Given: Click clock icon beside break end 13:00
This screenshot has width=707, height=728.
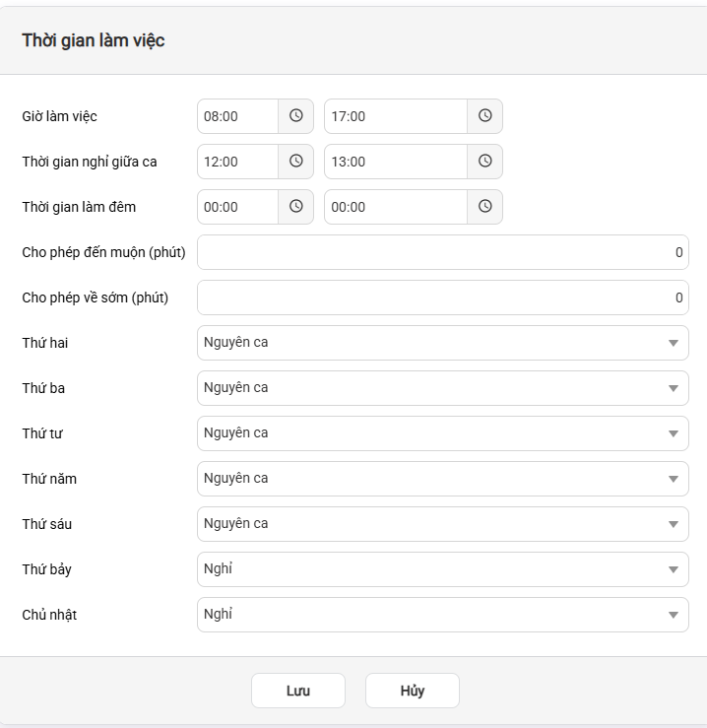Looking at the screenshot, I should (484, 162).
